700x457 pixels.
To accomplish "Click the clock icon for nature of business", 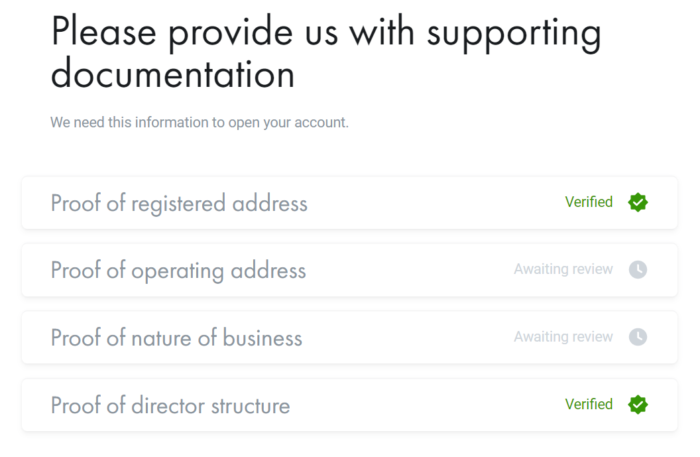I will pos(638,337).
